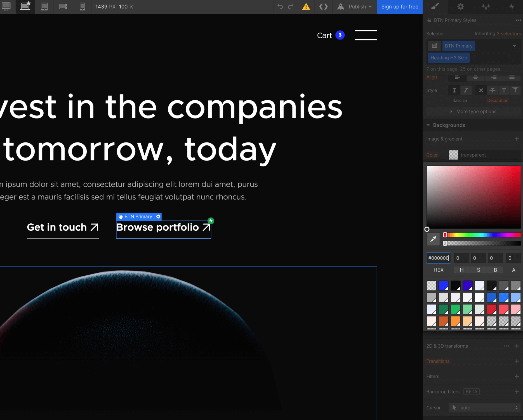The width and height of the screenshot is (523, 420).
Task: Toggle italic text style
Action: [x=466, y=90]
